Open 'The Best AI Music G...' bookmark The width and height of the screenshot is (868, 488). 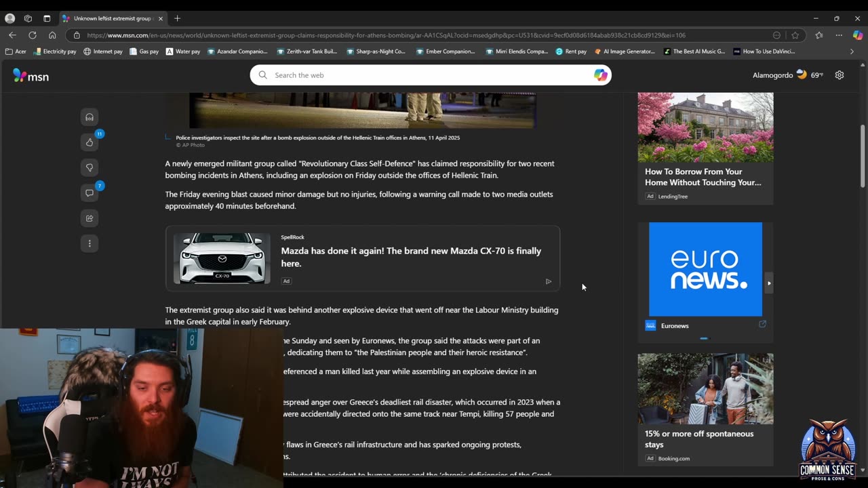pos(694,52)
